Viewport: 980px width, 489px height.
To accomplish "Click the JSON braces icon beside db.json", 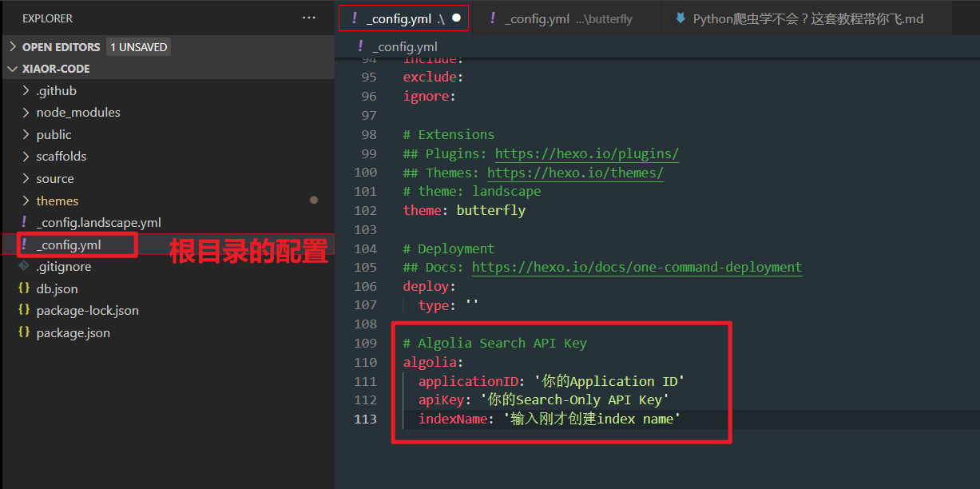I will coord(24,288).
